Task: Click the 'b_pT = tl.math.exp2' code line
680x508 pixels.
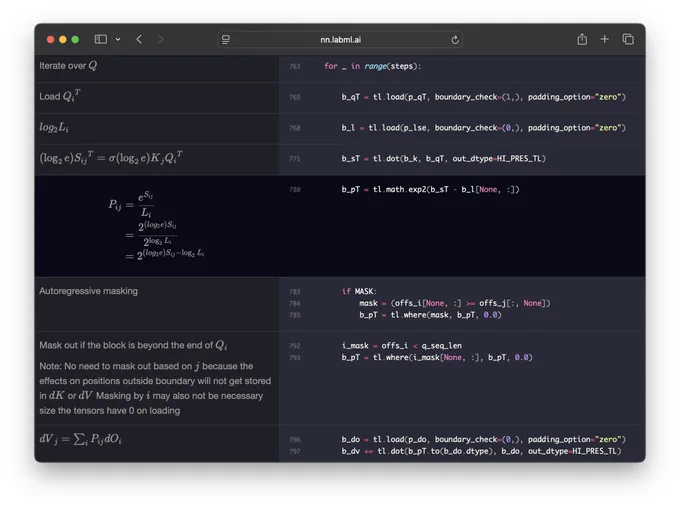Action: click(430, 189)
